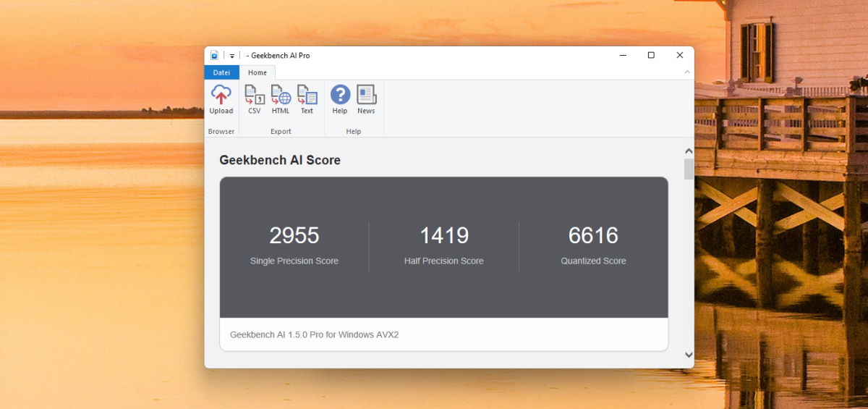Open the Help icon in ribbon
868x409 pixels.
click(x=340, y=94)
